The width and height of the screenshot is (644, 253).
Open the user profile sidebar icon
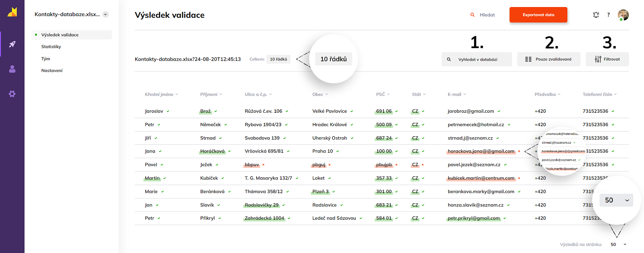pos(12,69)
